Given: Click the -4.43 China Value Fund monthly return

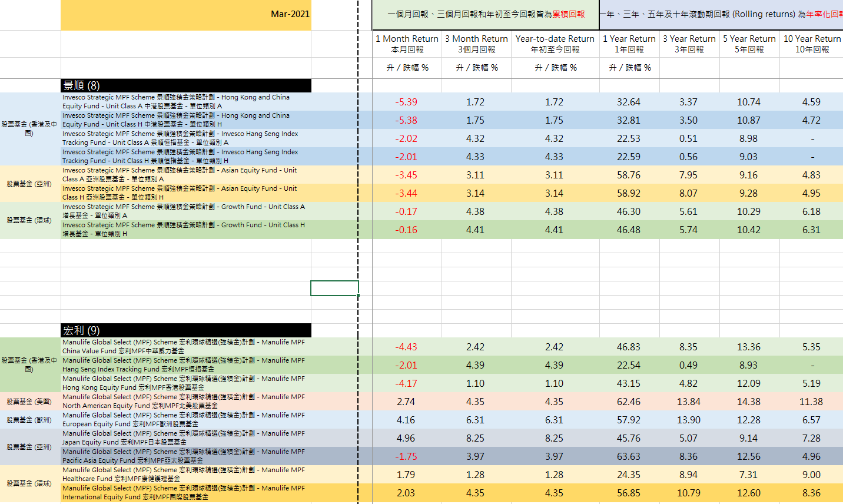Looking at the screenshot, I should (406, 347).
